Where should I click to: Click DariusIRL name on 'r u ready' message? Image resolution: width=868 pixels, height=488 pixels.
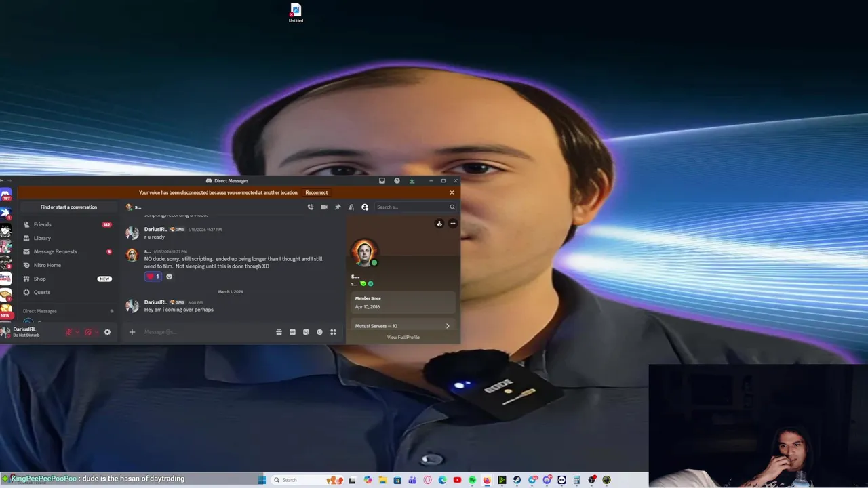[155, 229]
